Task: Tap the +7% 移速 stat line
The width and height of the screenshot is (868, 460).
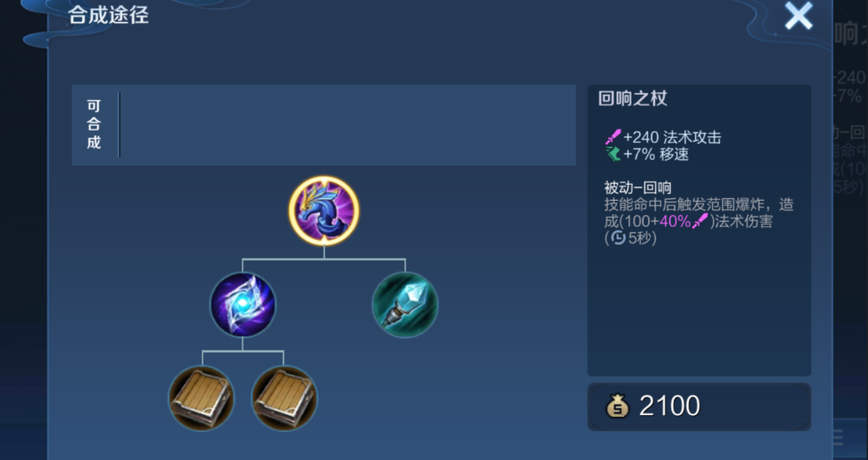Action: (648, 154)
